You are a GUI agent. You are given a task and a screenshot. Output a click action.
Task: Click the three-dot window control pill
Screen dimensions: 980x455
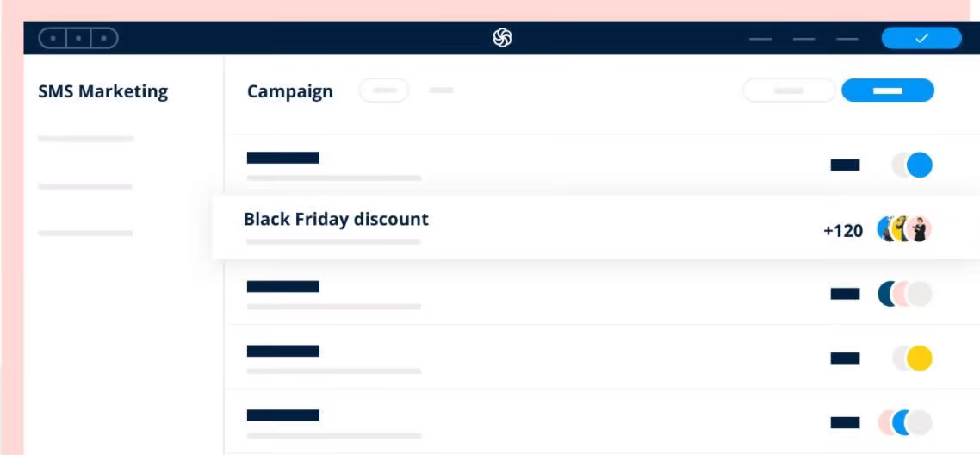coord(78,38)
